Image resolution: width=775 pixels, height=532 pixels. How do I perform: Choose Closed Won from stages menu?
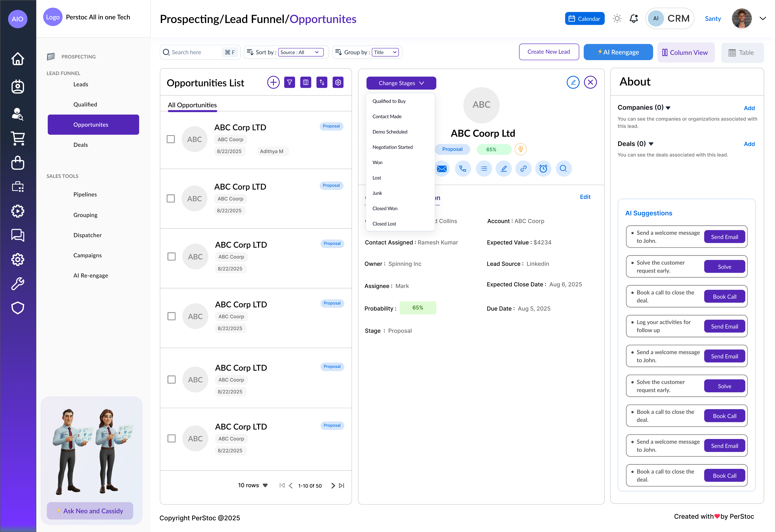385,208
